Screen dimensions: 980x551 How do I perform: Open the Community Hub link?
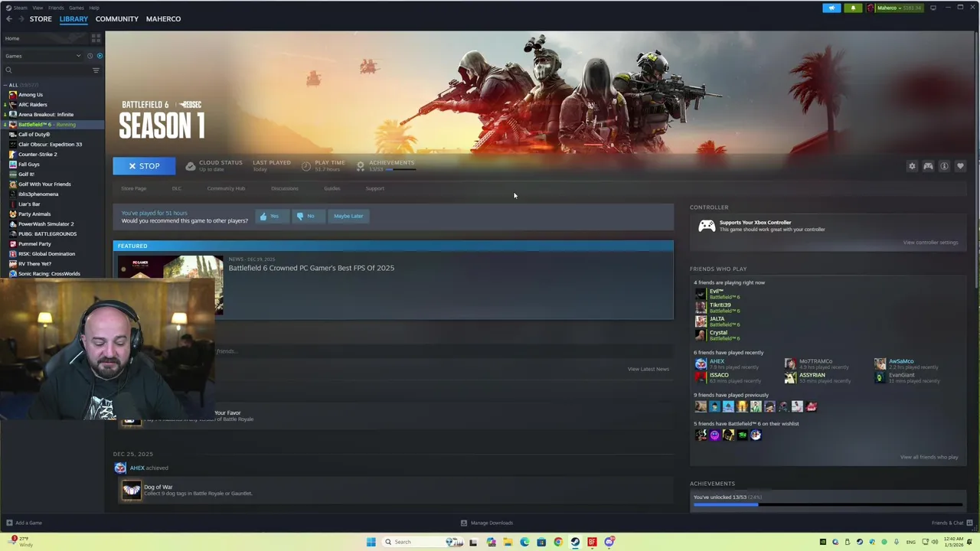point(226,188)
